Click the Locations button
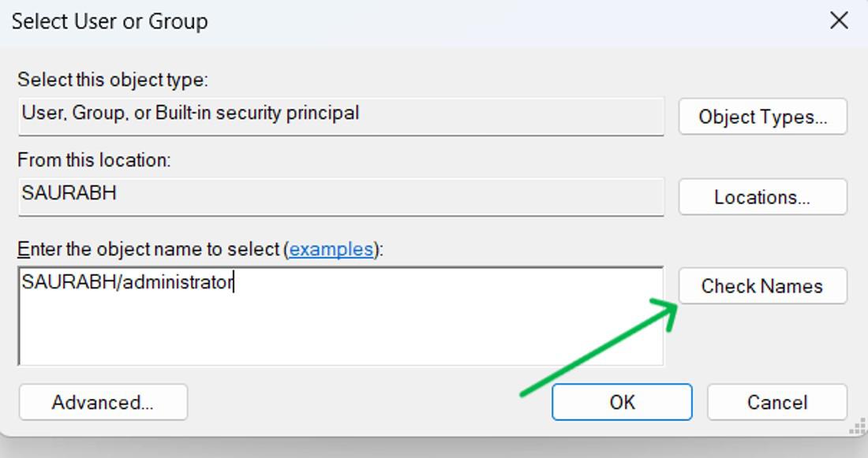Image resolution: width=868 pixels, height=458 pixels. 762,197
